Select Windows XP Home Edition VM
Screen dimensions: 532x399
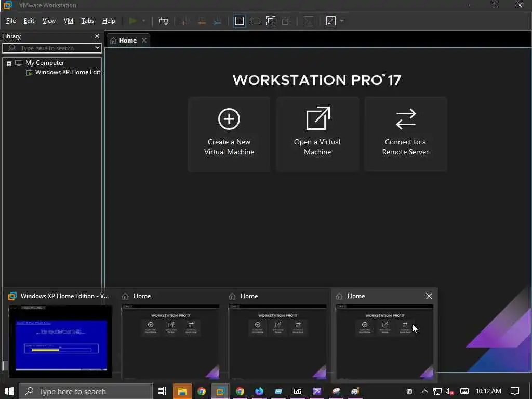(67, 72)
